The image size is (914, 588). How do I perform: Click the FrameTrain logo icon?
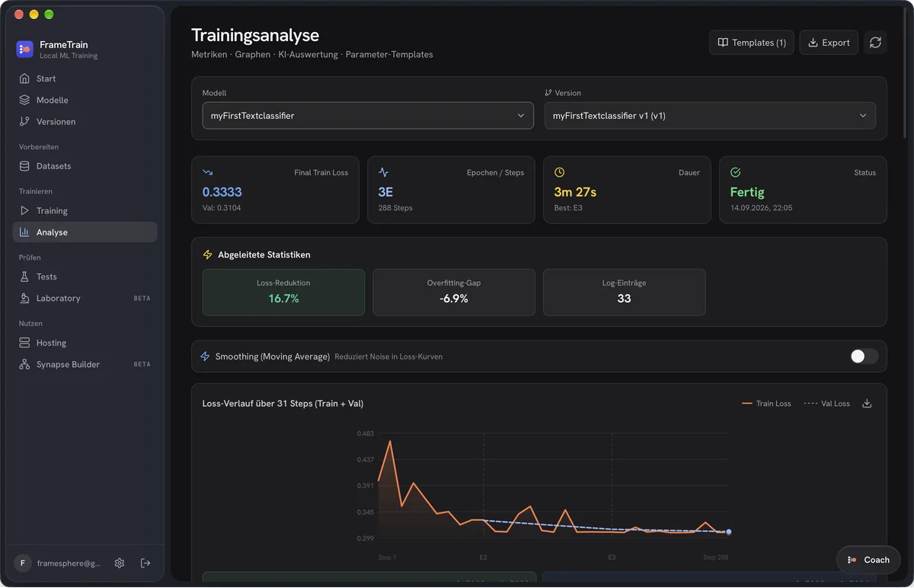[24, 50]
